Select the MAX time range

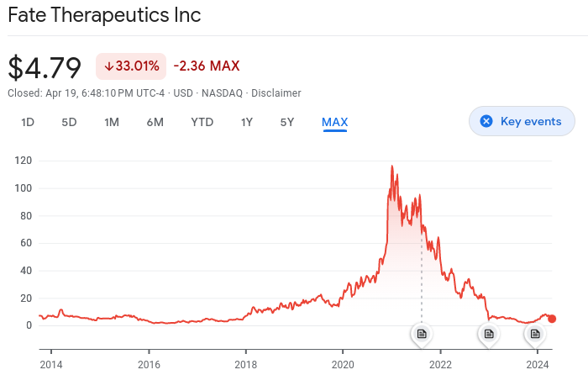coord(334,122)
